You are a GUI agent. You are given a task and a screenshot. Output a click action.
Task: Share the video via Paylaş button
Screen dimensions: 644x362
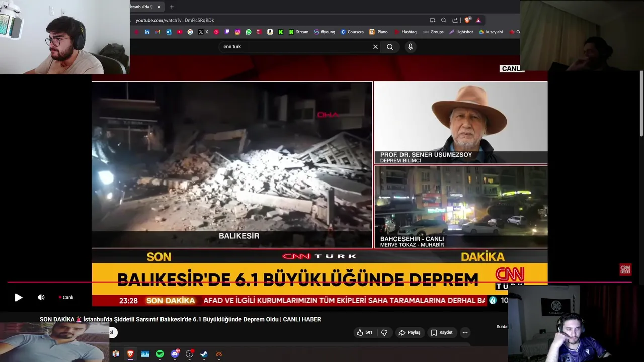click(x=410, y=332)
